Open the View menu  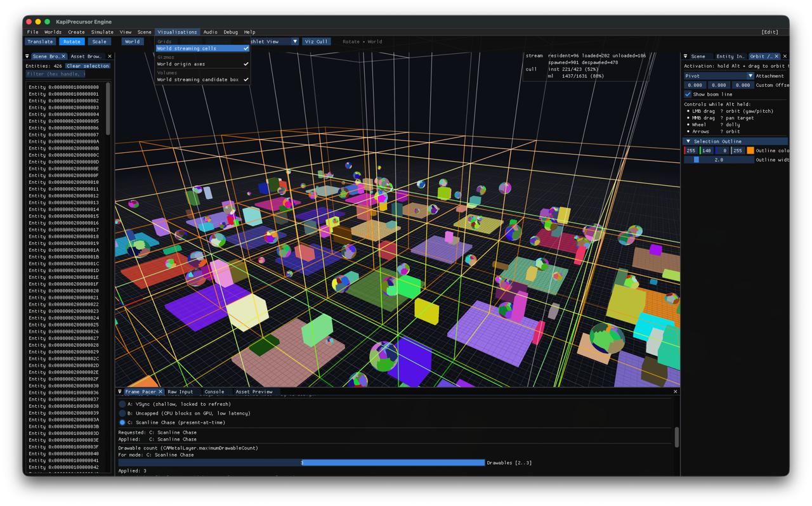tap(126, 32)
